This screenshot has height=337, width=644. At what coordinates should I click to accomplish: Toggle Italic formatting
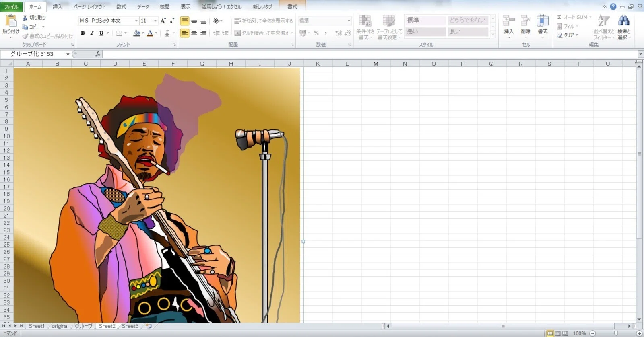(x=92, y=33)
